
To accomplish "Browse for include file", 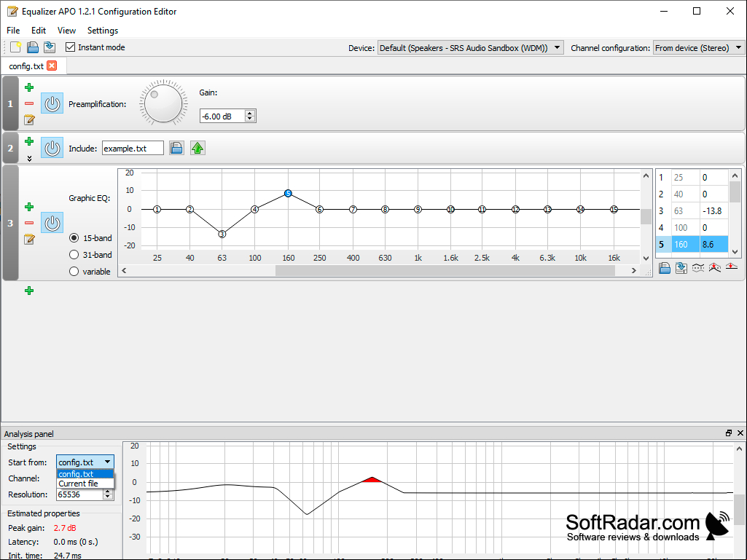I will click(176, 148).
